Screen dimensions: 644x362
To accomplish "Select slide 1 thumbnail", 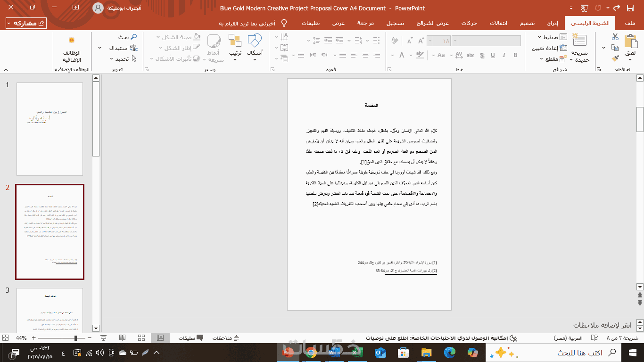I will pos(50,129).
